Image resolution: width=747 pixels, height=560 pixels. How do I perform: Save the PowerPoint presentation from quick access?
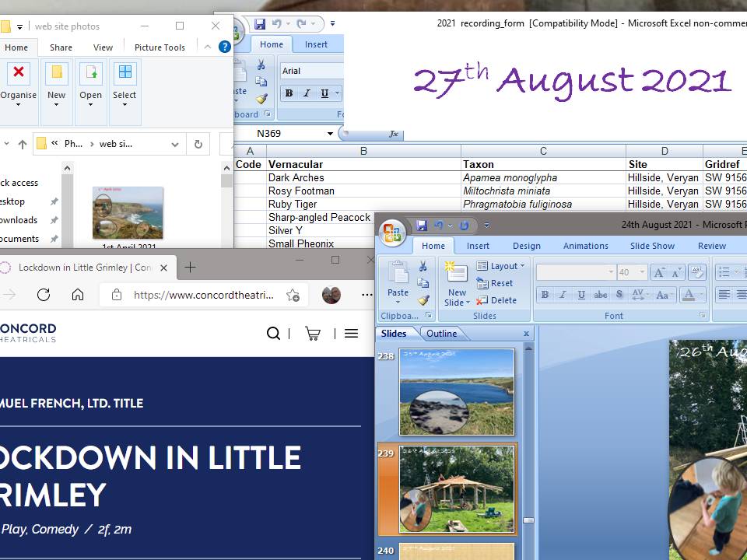pos(422,226)
